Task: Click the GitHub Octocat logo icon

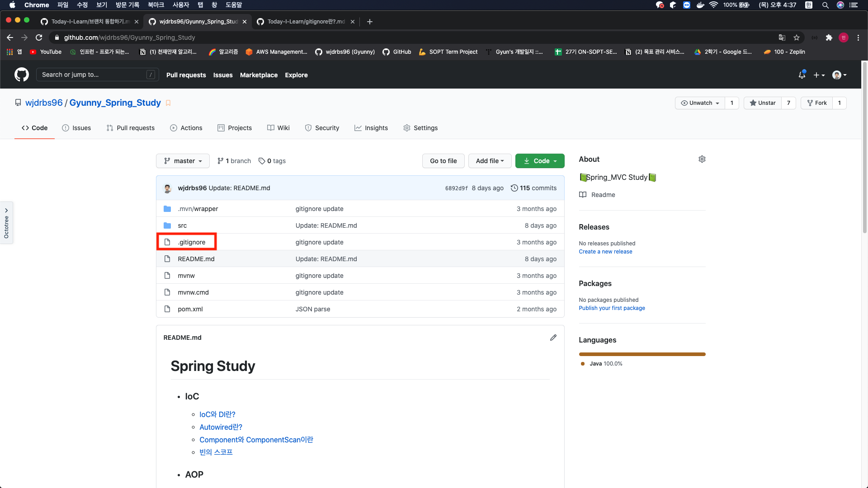Action: tap(21, 75)
